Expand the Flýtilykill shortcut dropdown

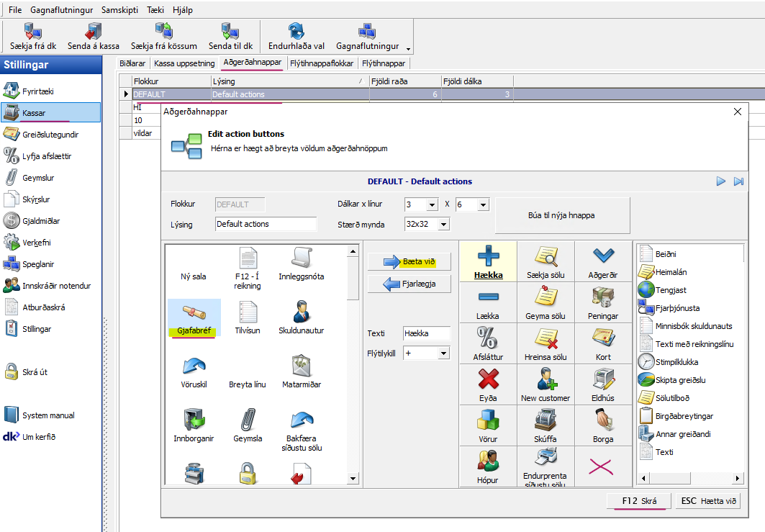pyautogui.click(x=443, y=353)
